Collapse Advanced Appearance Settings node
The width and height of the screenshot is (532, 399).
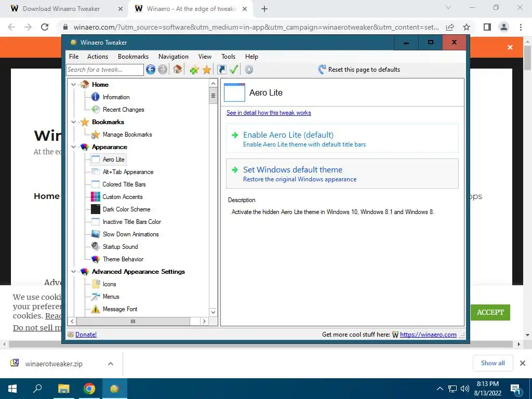(73, 271)
